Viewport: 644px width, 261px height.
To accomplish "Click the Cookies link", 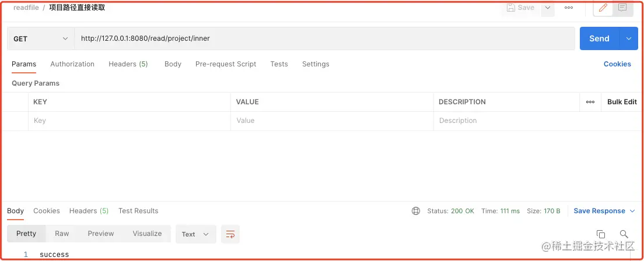I will click(617, 64).
